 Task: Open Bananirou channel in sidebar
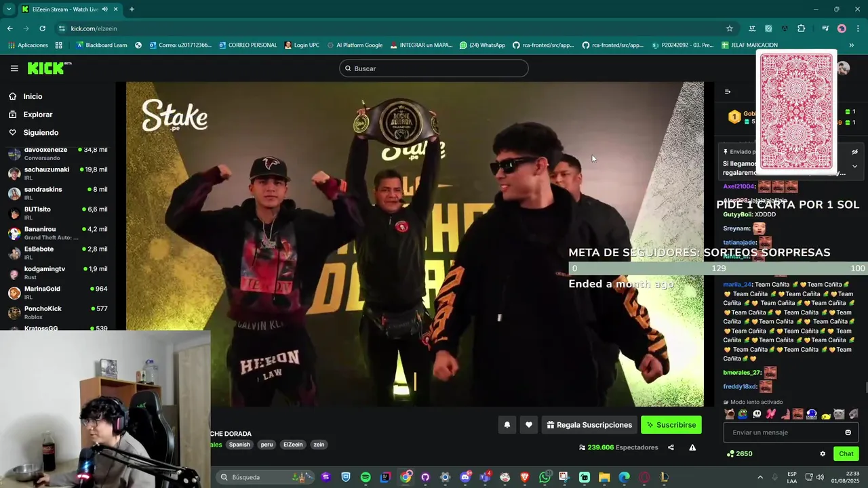click(x=58, y=232)
